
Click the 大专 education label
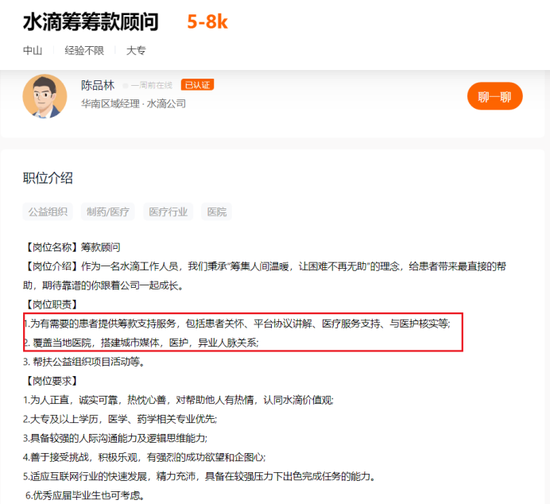[x=136, y=51]
